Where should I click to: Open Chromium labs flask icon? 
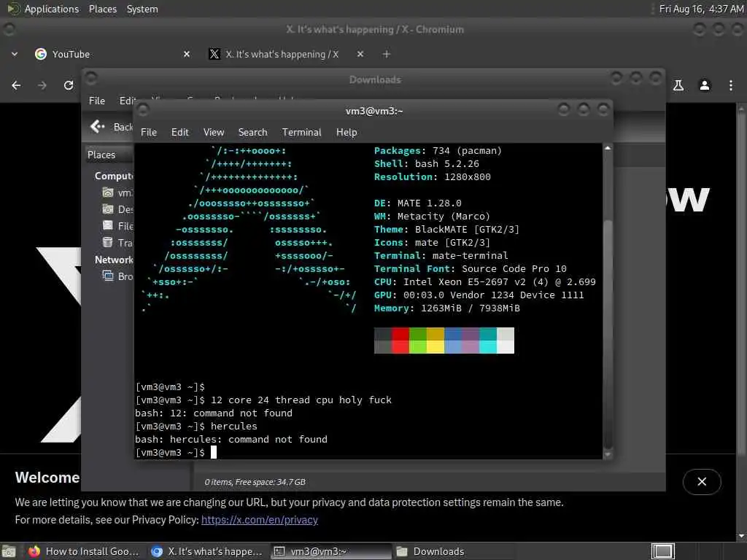click(x=678, y=85)
